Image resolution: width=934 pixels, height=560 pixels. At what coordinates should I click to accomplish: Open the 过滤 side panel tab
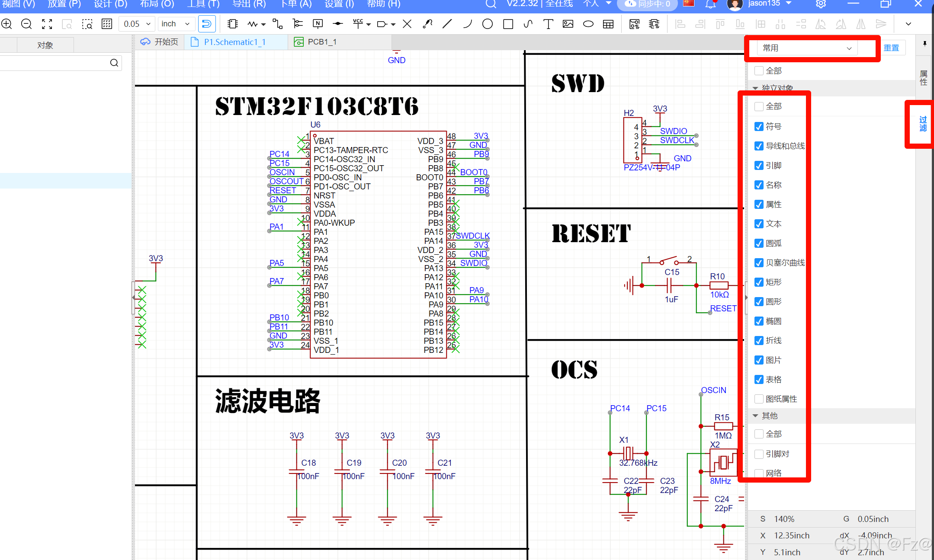pyautogui.click(x=923, y=124)
